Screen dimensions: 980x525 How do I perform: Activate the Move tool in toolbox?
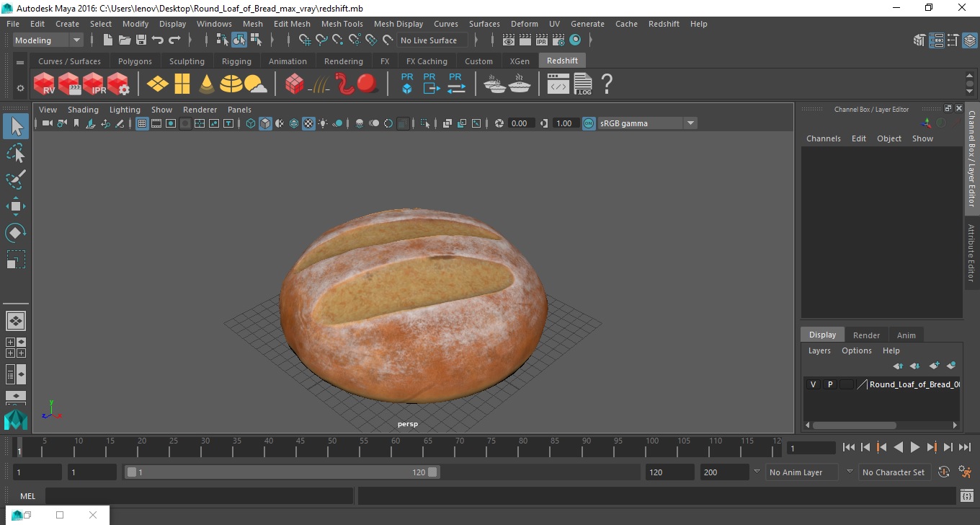[16, 206]
